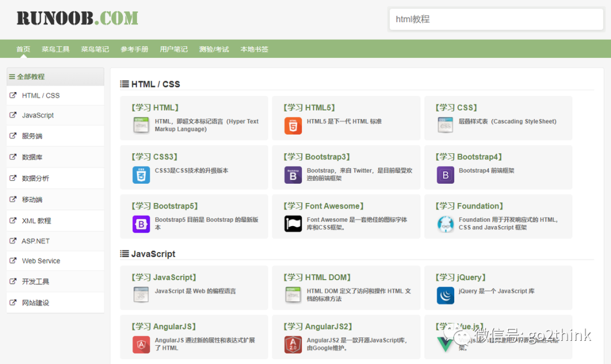
Task: Open the 【学习 Bootstrap5】 tutorial title
Action: (165, 206)
